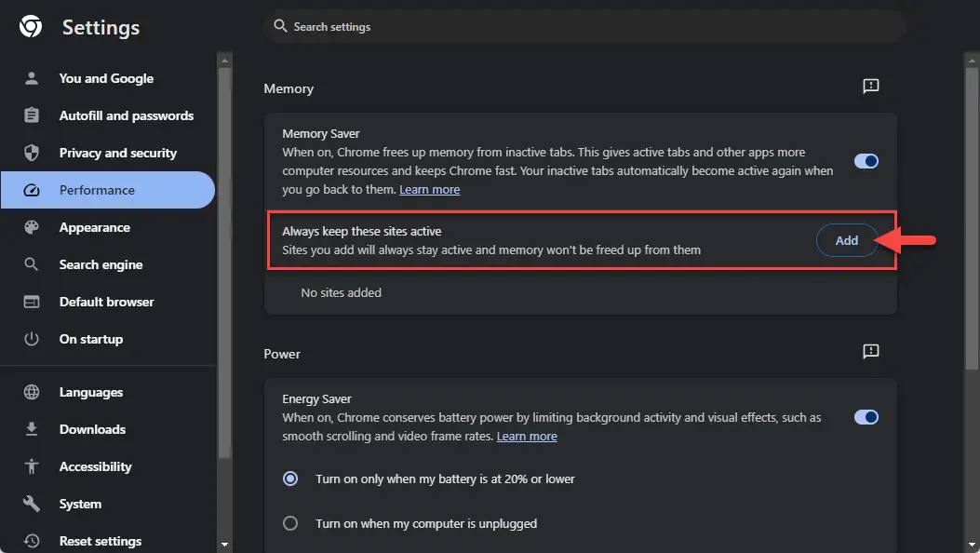Click the Power section feedback icon
Viewport: 980px width, 553px height.
point(870,352)
